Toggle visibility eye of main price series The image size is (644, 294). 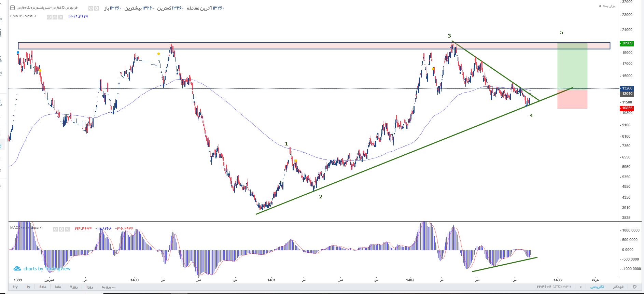click(91, 8)
